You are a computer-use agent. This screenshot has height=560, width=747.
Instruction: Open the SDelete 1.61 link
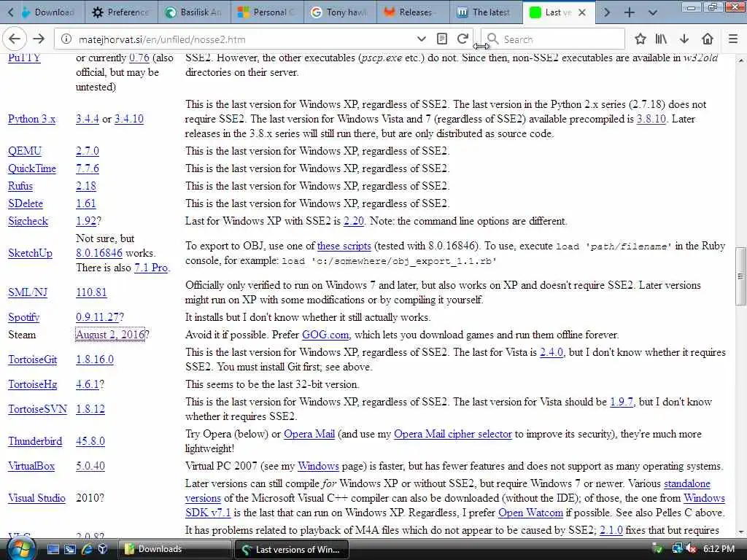point(86,204)
